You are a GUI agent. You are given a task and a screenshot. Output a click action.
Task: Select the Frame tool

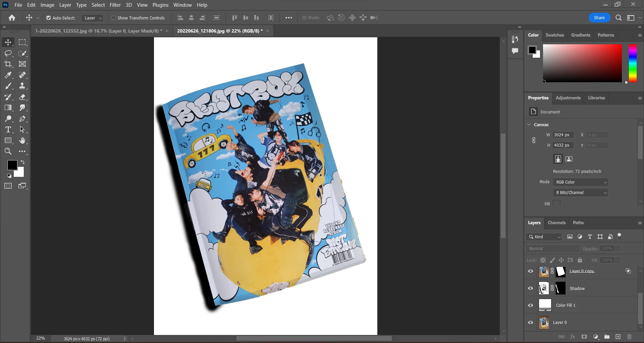click(x=22, y=64)
